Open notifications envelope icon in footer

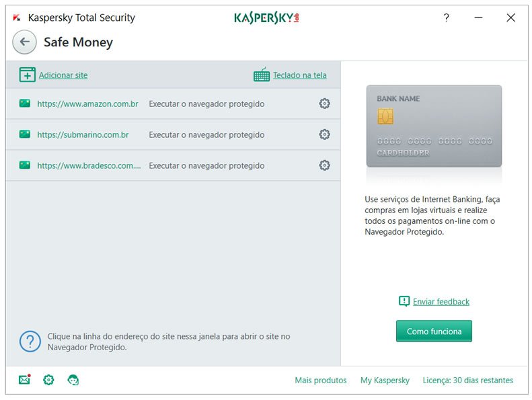[x=25, y=379]
